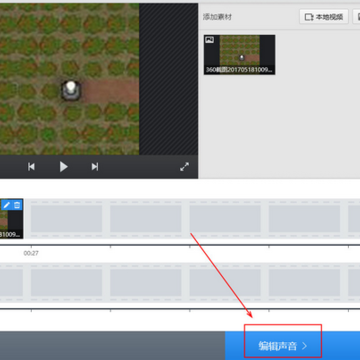The image size is (360, 360).
Task: Select the first clip in the timeline
Action: pos(11,219)
